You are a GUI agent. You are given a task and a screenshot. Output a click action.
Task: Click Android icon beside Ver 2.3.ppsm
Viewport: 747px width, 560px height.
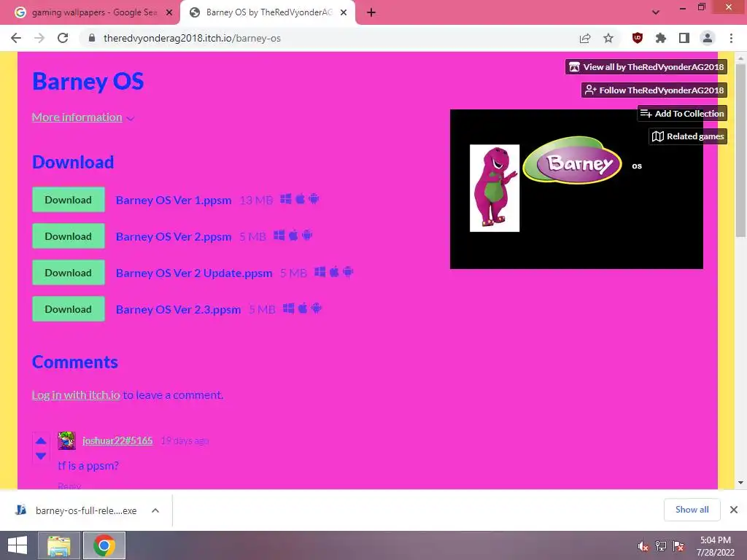tap(317, 308)
